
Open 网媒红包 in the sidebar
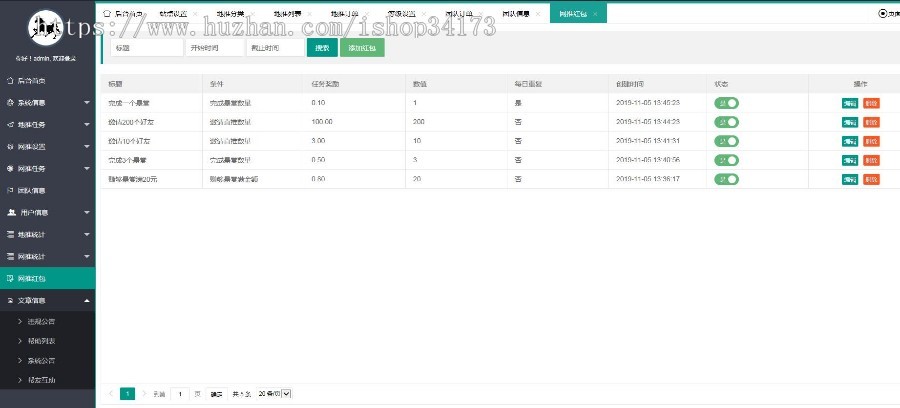[x=48, y=278]
